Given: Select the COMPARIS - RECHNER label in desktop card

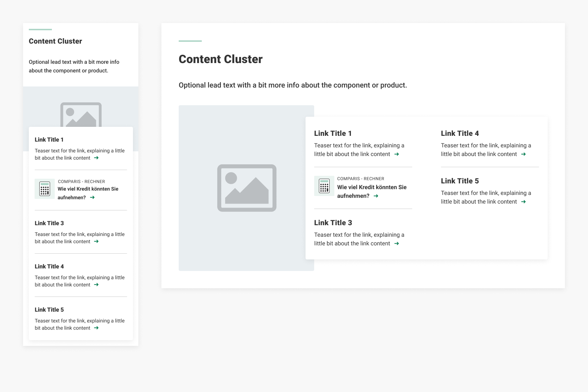Looking at the screenshot, I should pyautogui.click(x=360, y=178).
